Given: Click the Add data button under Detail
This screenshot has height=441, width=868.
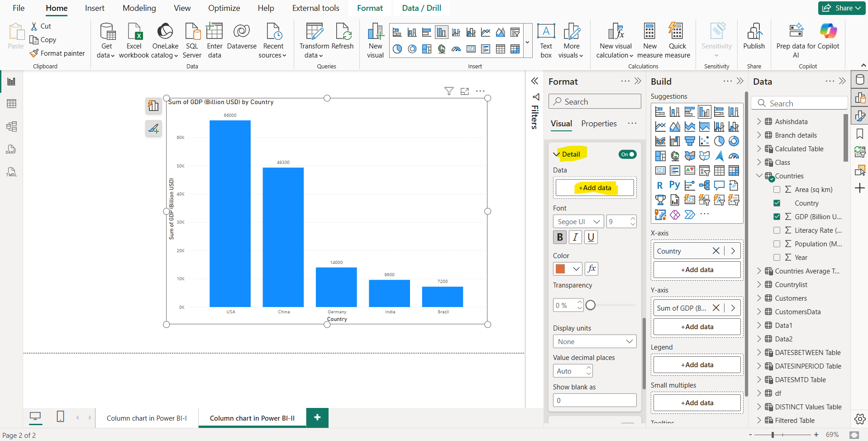Looking at the screenshot, I should 594,187.
